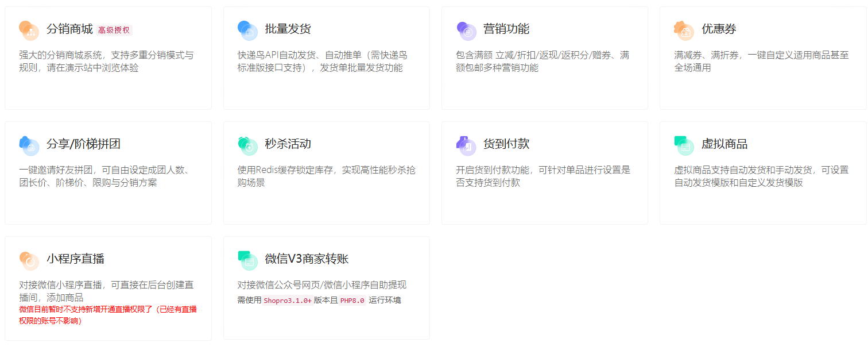Click the 微信V3商家转账 green icon
Screen dimensions: 868x350
(x=247, y=260)
